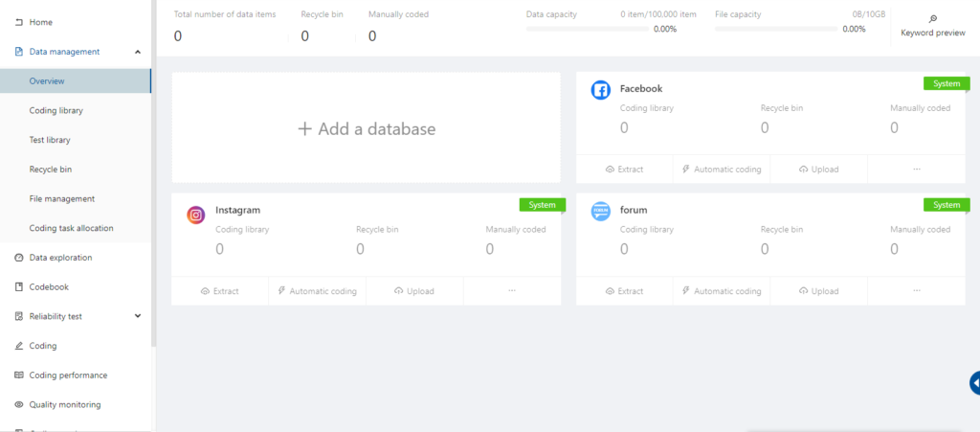The width and height of the screenshot is (980, 432).
Task: Click the Quality monitoring eye icon
Action: (18, 404)
